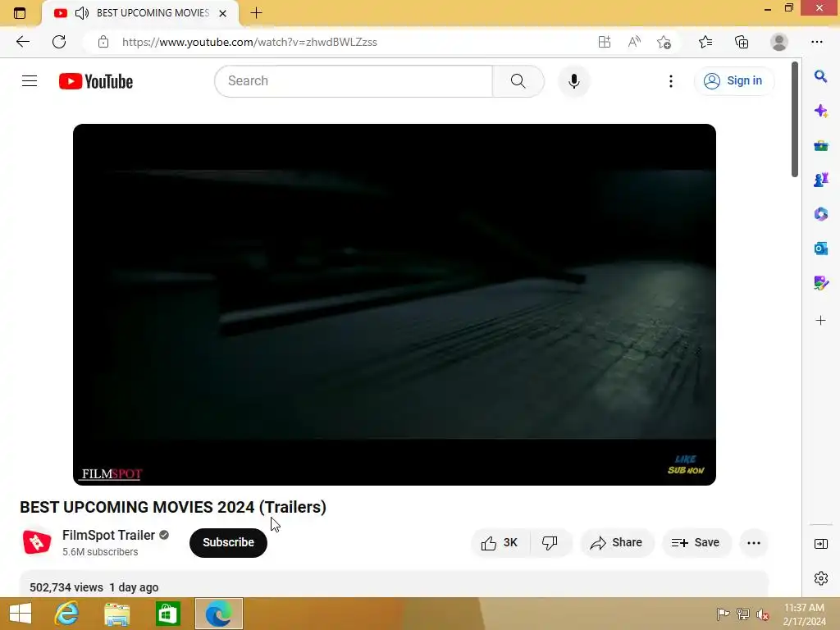840x630 pixels.
Task: Go back to previous page
Action: tap(22, 42)
